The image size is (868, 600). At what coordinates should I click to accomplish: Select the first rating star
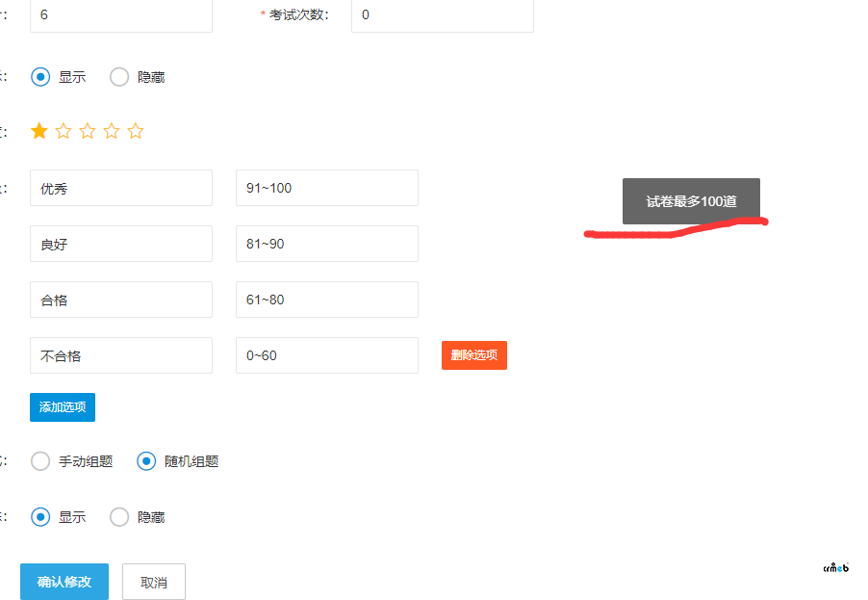(39, 131)
